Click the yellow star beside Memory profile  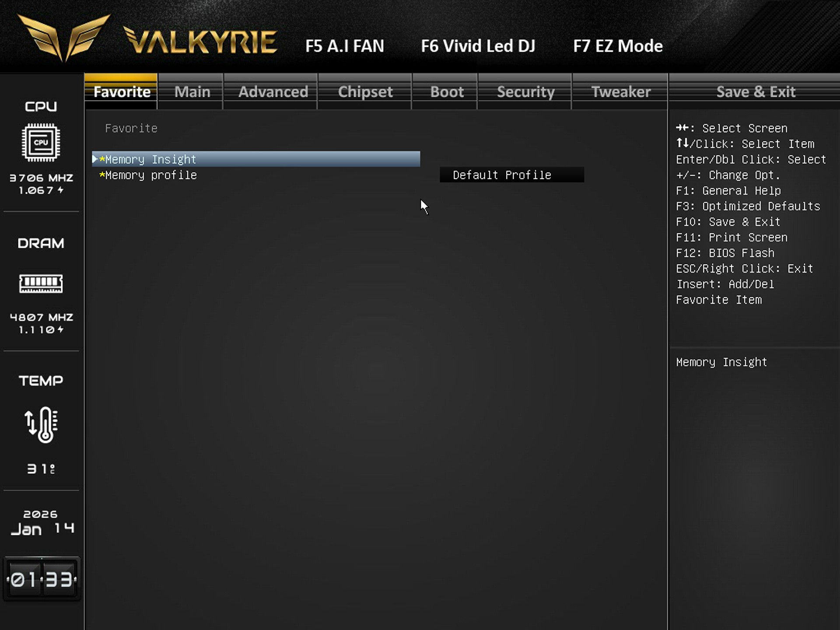pos(102,175)
